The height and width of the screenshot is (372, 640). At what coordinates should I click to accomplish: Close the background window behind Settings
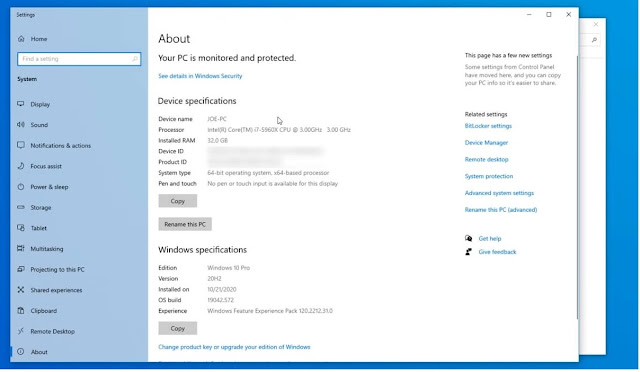596,25
